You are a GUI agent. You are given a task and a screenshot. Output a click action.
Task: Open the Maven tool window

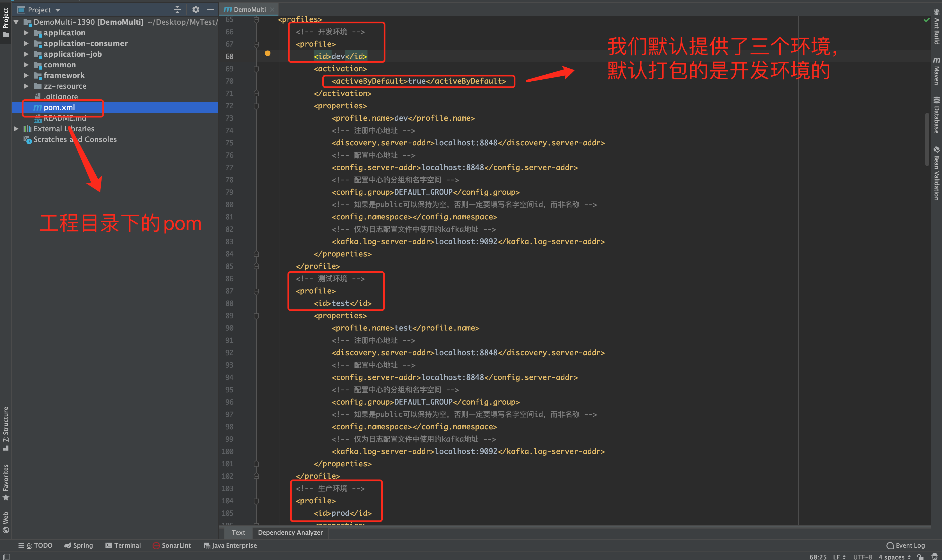tap(936, 71)
